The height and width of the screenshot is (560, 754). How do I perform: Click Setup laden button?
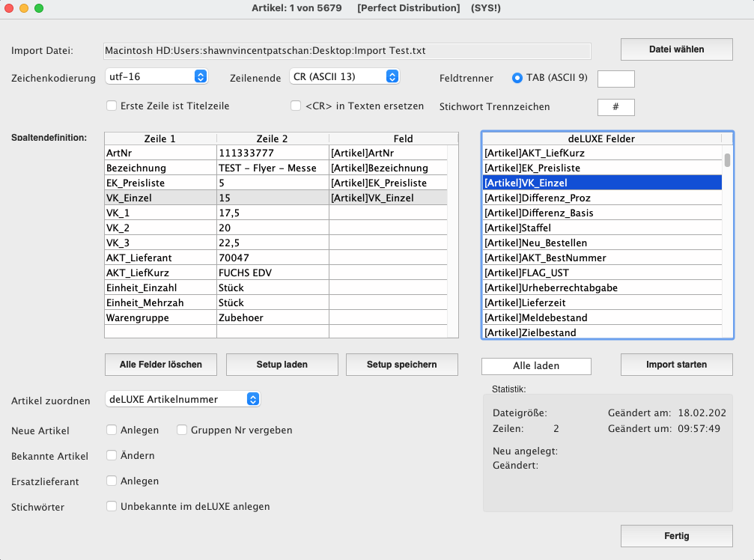(x=282, y=365)
